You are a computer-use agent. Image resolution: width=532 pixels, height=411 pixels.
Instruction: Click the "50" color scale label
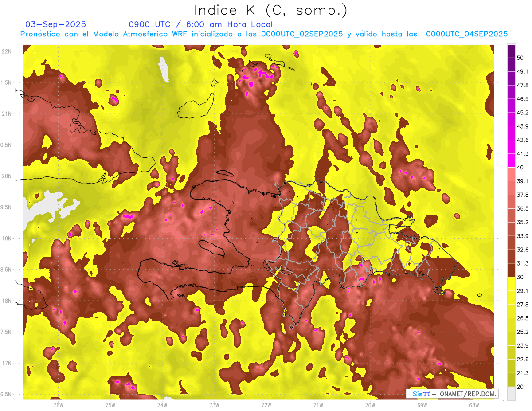pyautogui.click(x=520, y=58)
